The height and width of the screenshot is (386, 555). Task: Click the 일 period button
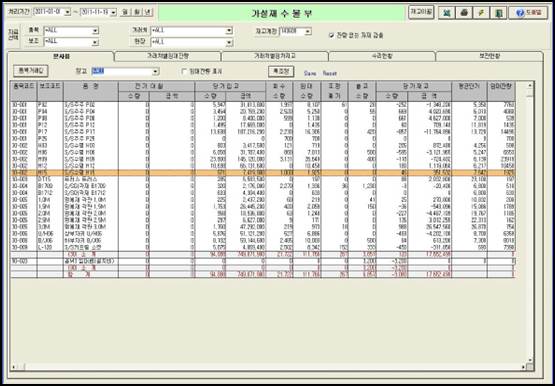point(125,12)
